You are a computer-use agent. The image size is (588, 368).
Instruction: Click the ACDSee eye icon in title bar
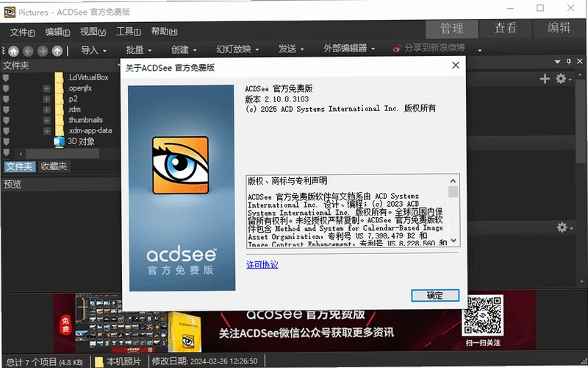[10, 12]
